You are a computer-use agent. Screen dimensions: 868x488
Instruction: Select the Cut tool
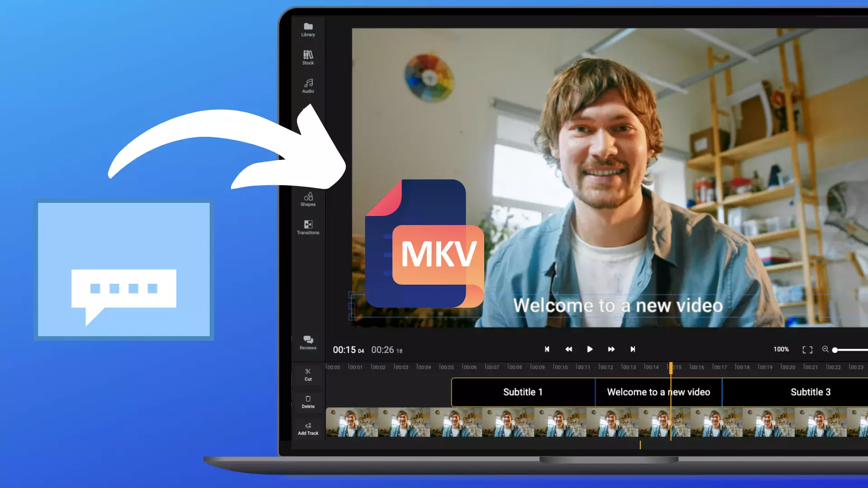tap(308, 374)
